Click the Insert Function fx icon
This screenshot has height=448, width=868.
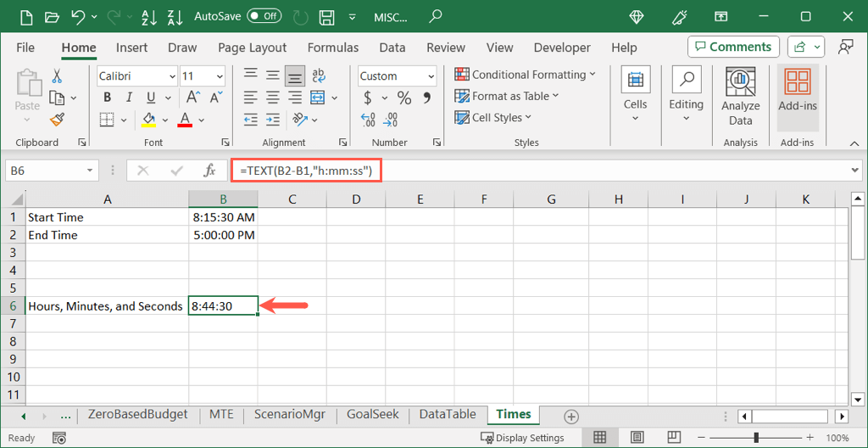point(210,171)
